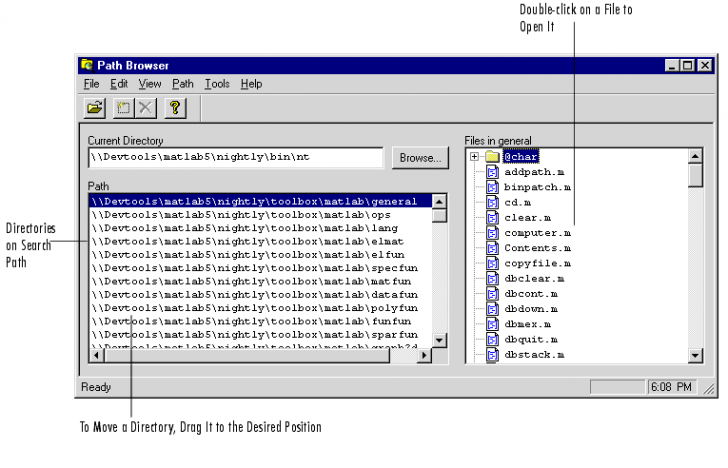
Task: Expand the @char folder tree node
Action: tap(474, 157)
